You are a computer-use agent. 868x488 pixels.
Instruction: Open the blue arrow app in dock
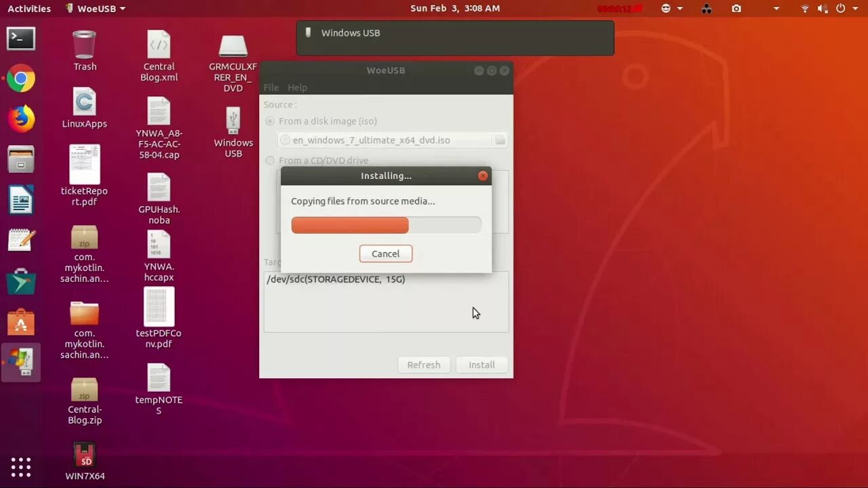point(21,281)
